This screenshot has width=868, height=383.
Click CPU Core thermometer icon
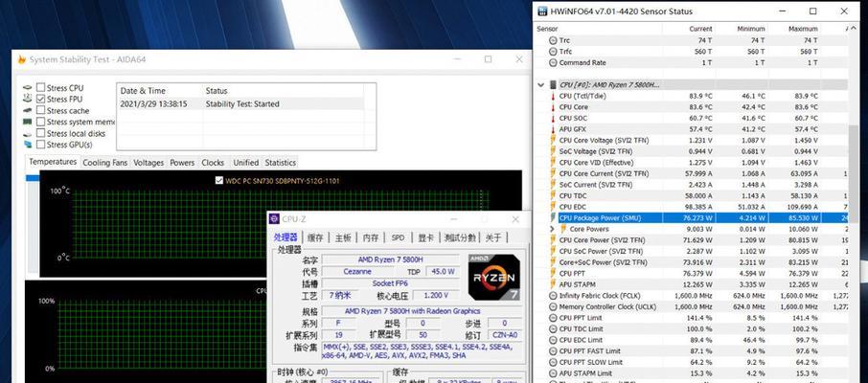553,107
